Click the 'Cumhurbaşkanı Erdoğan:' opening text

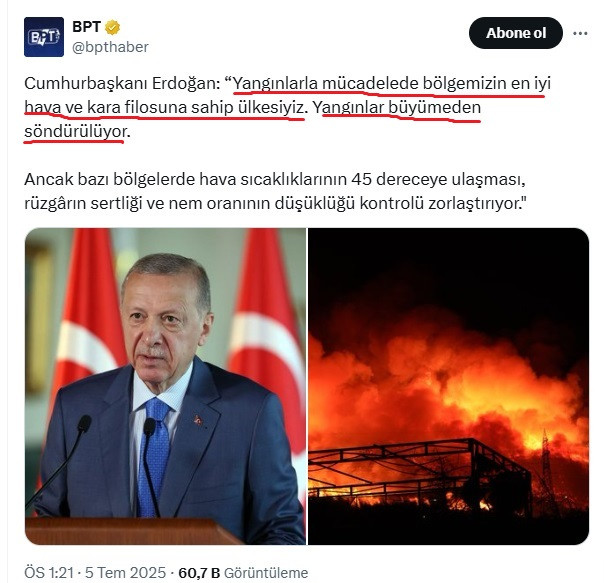pyautogui.click(x=122, y=83)
